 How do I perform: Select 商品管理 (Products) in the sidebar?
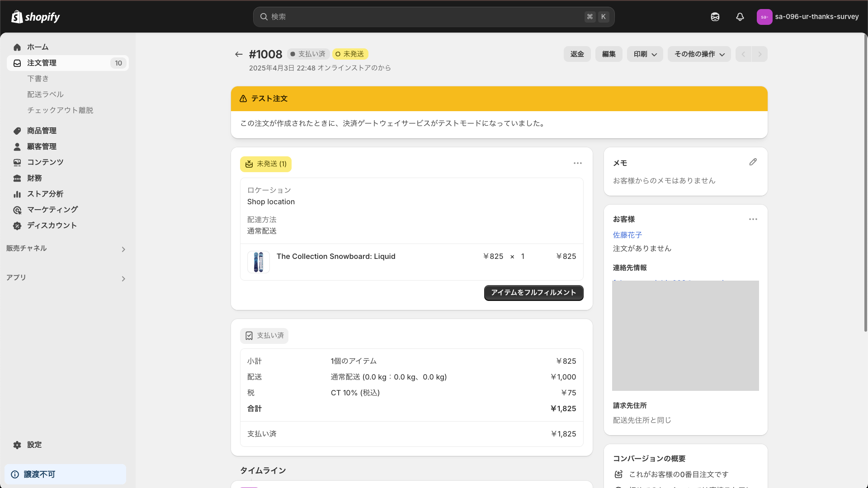pyautogui.click(x=41, y=131)
